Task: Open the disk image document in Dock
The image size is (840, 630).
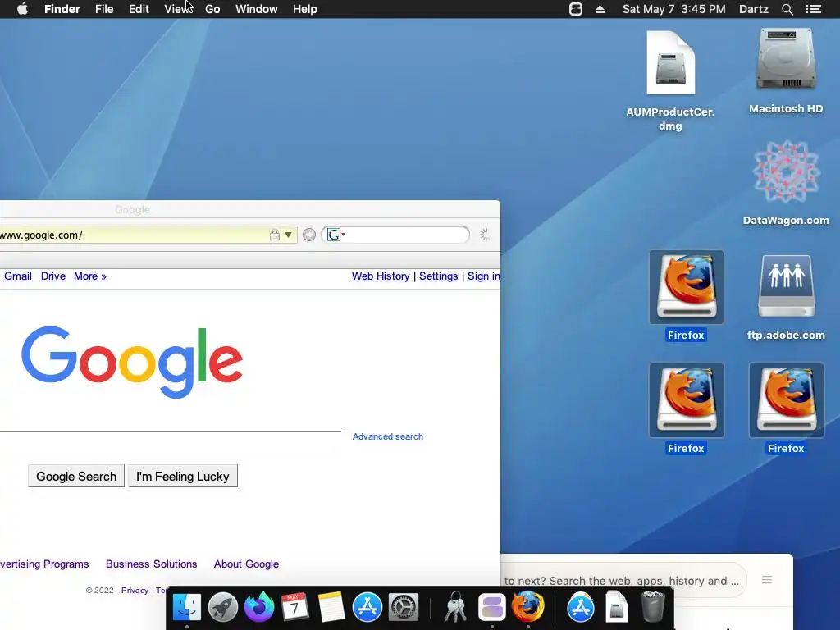Action: coord(617,607)
